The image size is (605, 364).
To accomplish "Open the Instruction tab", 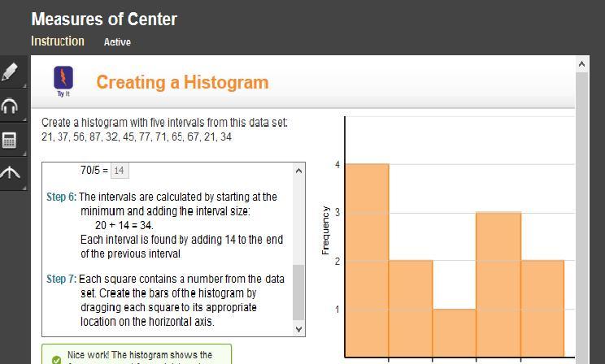I will point(57,41).
